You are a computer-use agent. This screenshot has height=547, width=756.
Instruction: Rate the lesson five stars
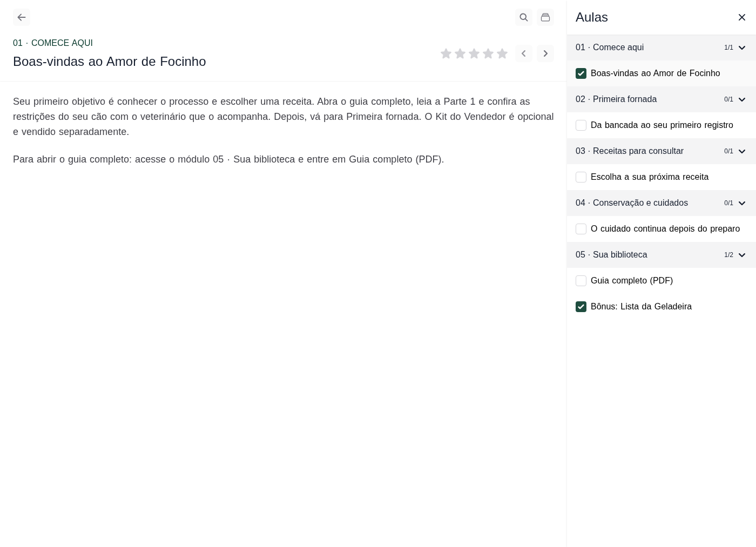click(x=502, y=53)
